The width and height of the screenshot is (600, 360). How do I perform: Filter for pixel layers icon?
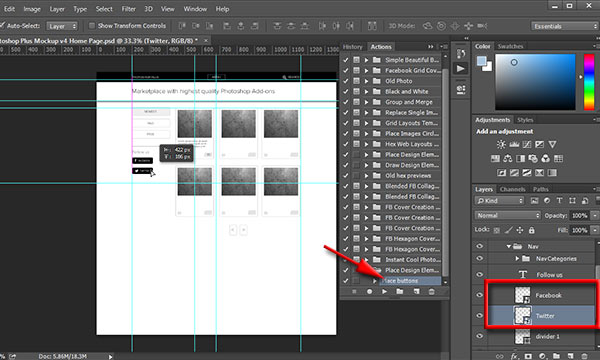534,200
